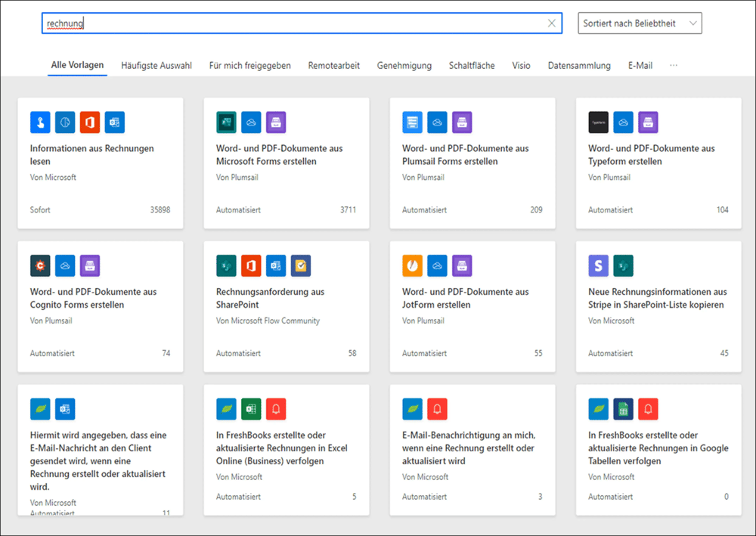Click the FreshBooks leaf icon in 'E-Mail-Benachrichtigung an mich' card

pos(412,409)
